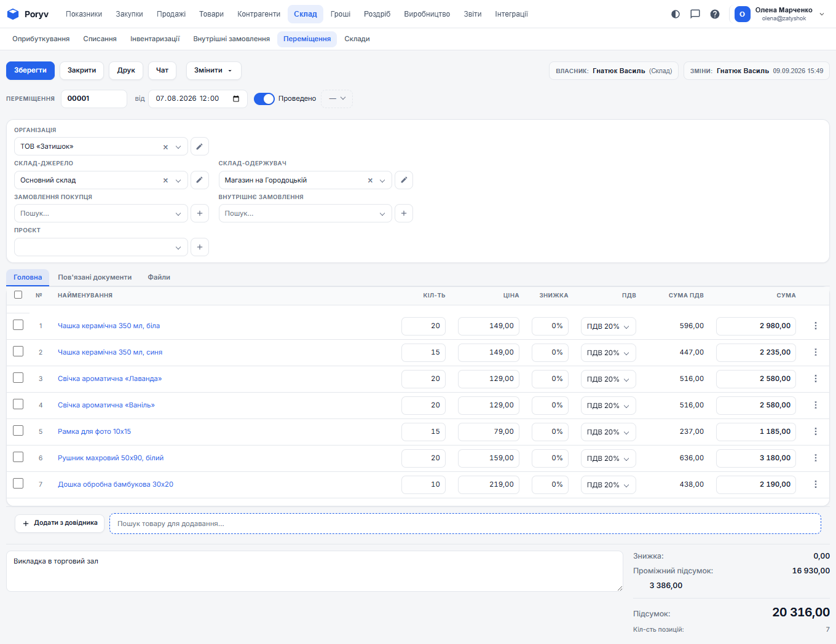Open the Файли tab
Screen dimensions: 836x644
tap(159, 278)
